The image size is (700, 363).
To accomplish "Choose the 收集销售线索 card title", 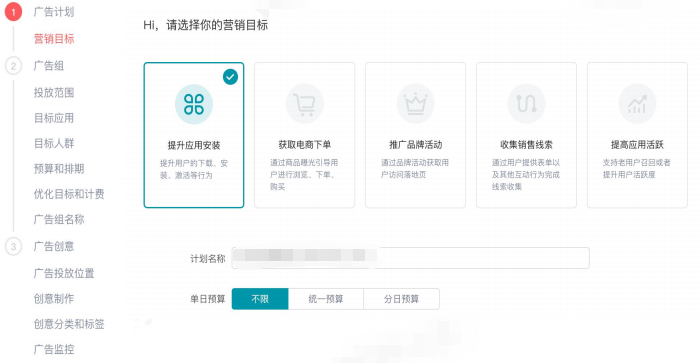I will click(526, 145).
